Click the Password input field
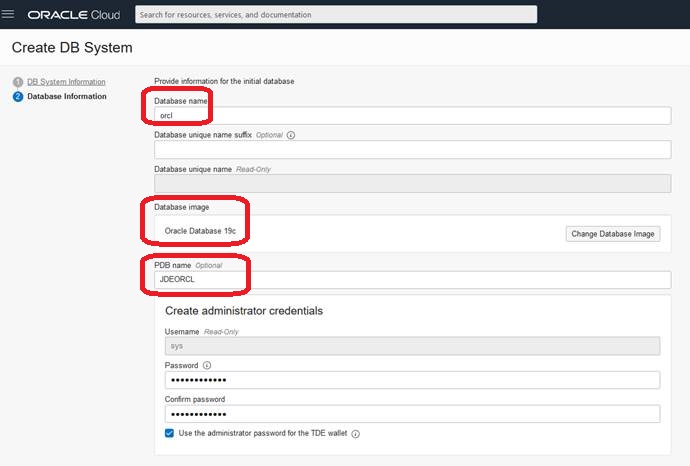Image resolution: width=690 pixels, height=466 pixels. click(412, 380)
